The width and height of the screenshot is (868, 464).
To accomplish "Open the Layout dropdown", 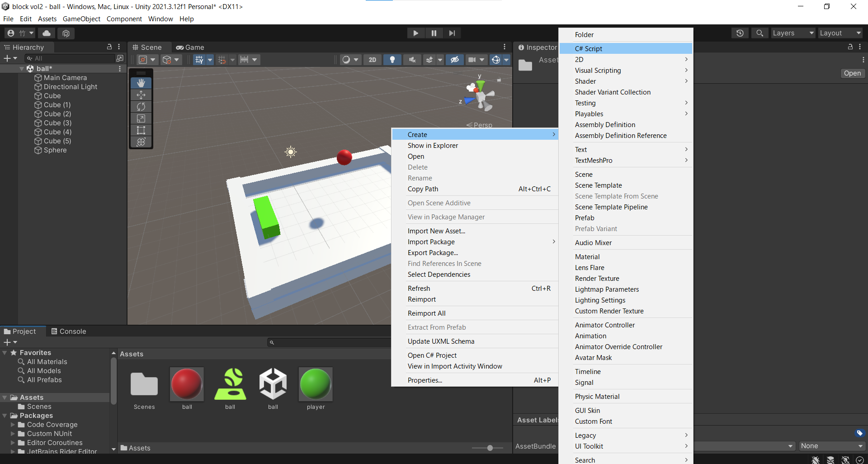I will [840, 33].
